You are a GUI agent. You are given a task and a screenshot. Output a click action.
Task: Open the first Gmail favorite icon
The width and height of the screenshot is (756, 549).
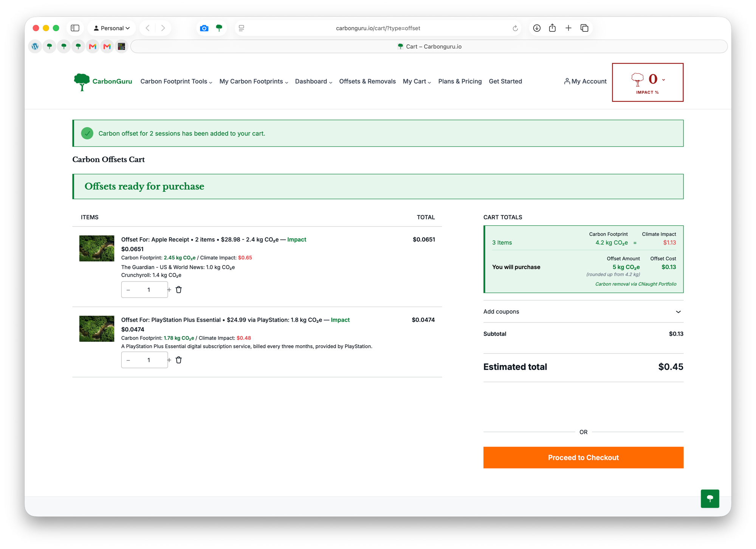point(93,47)
